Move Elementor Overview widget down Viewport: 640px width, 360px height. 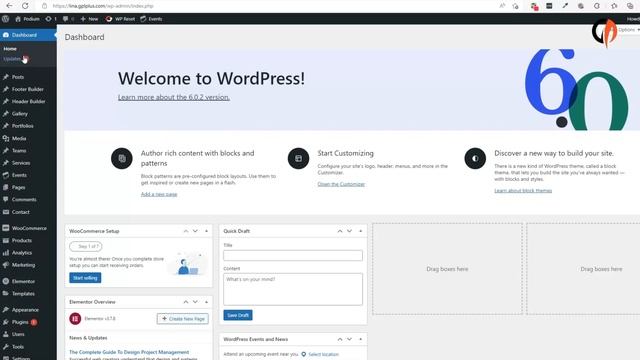(196, 302)
